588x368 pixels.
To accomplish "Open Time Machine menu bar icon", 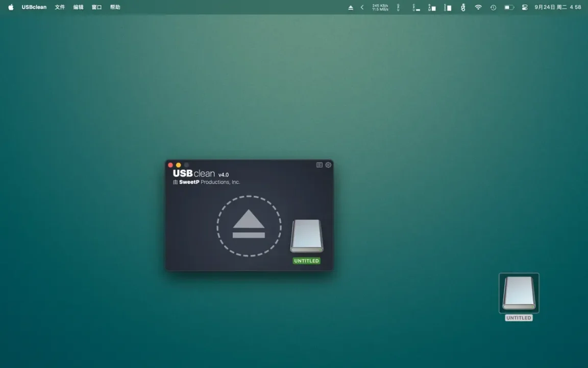I will 493,8.
